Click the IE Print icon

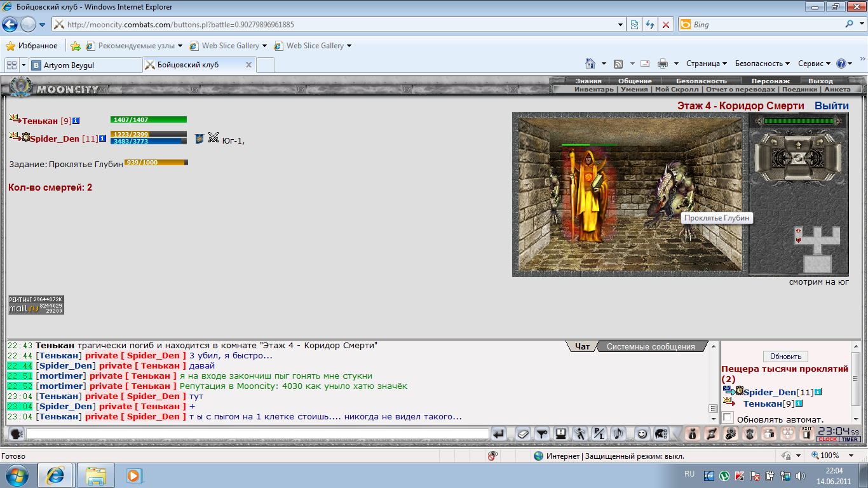click(x=663, y=64)
